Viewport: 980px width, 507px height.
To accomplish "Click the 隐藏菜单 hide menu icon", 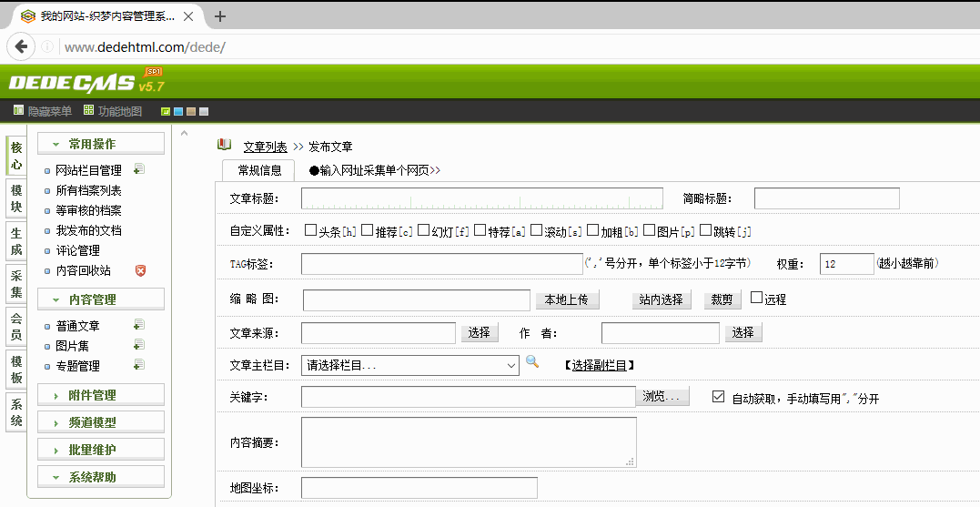I will [x=18, y=111].
